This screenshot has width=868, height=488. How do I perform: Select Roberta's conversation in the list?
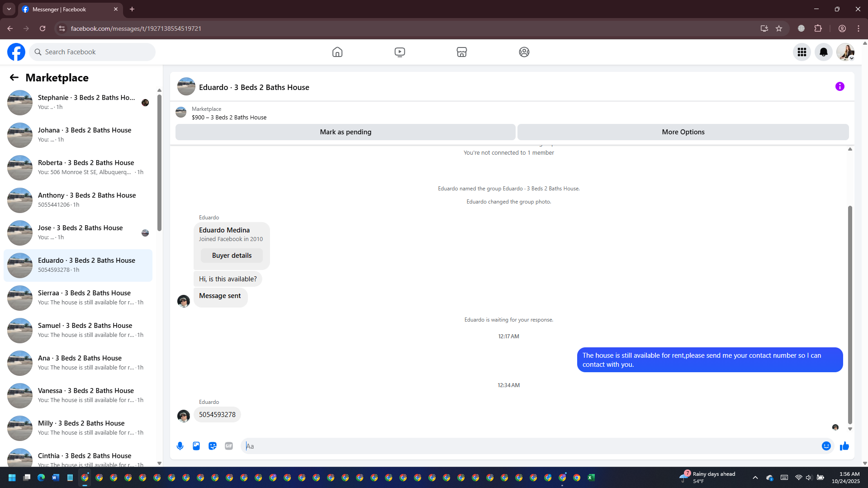coord(78,167)
